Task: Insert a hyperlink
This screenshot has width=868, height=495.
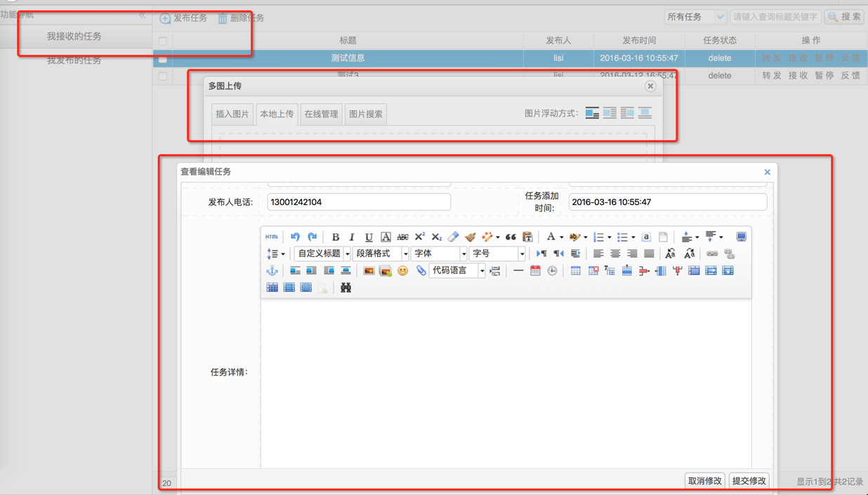Action: [x=712, y=254]
